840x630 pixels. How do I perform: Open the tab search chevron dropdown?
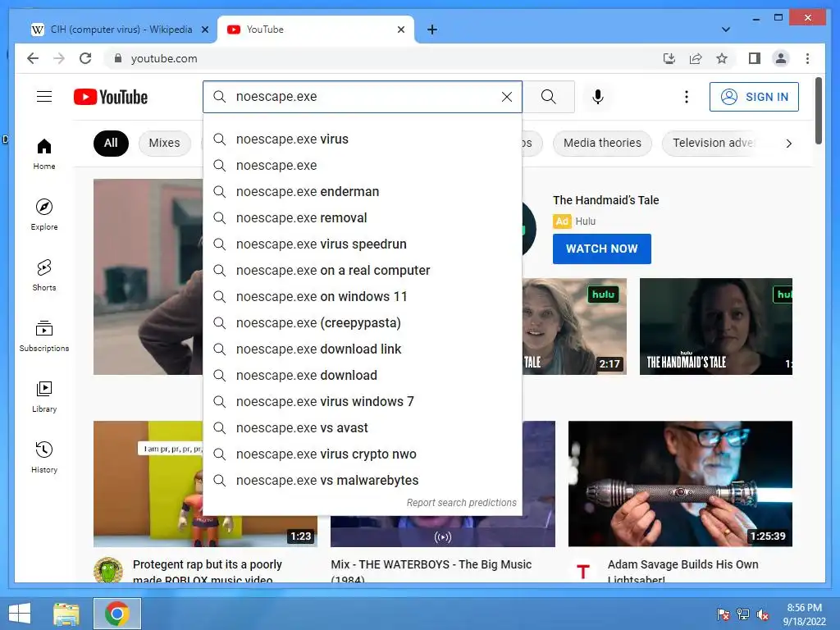pos(725,30)
